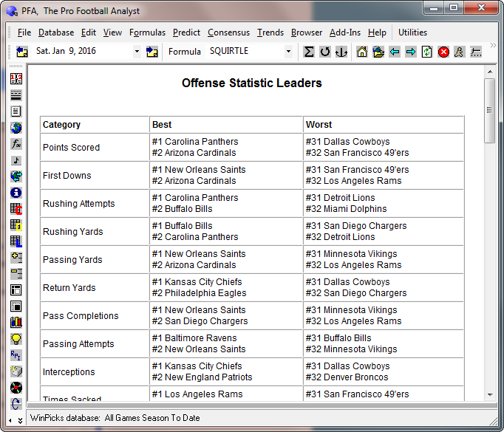
Task: Open the blue info circle icon
Action: (x=16, y=193)
